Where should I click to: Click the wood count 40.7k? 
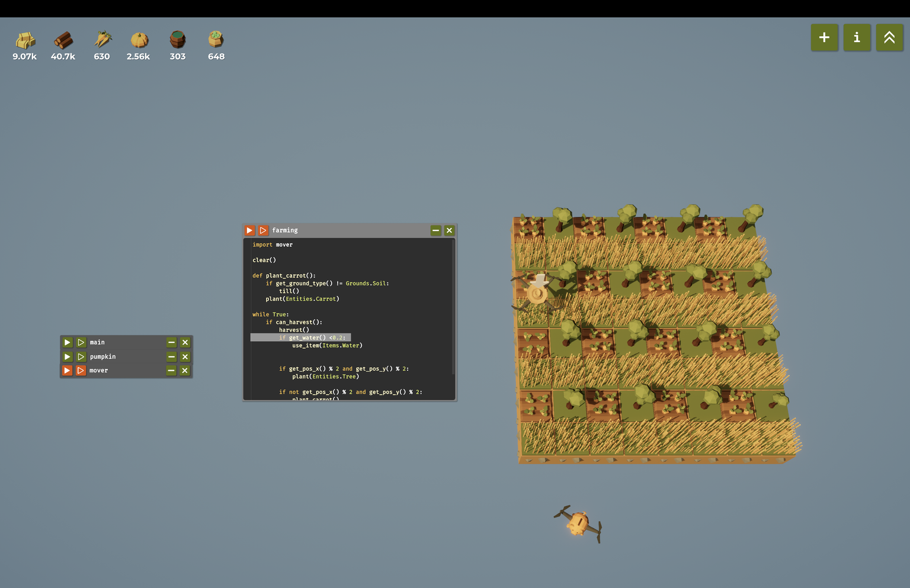click(63, 57)
